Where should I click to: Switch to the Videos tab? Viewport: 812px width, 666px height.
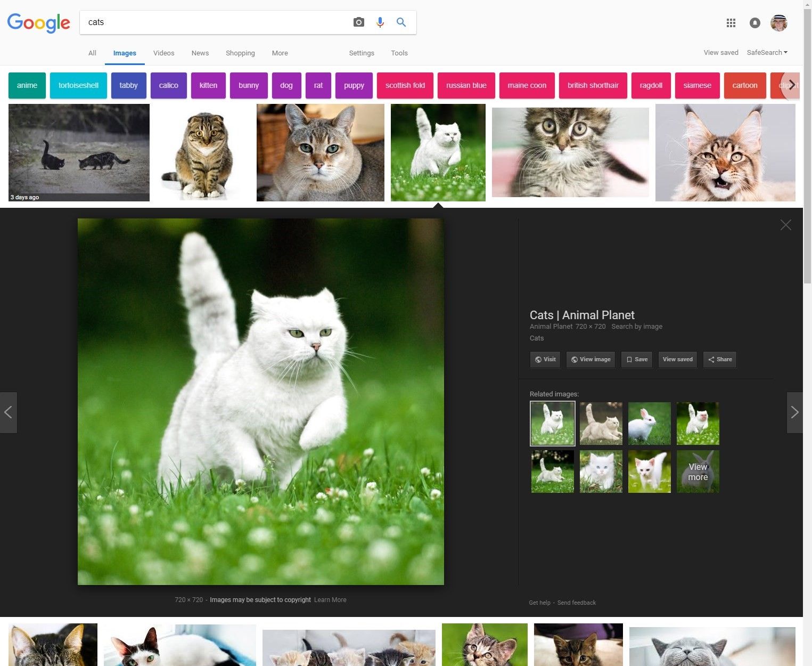coord(163,53)
